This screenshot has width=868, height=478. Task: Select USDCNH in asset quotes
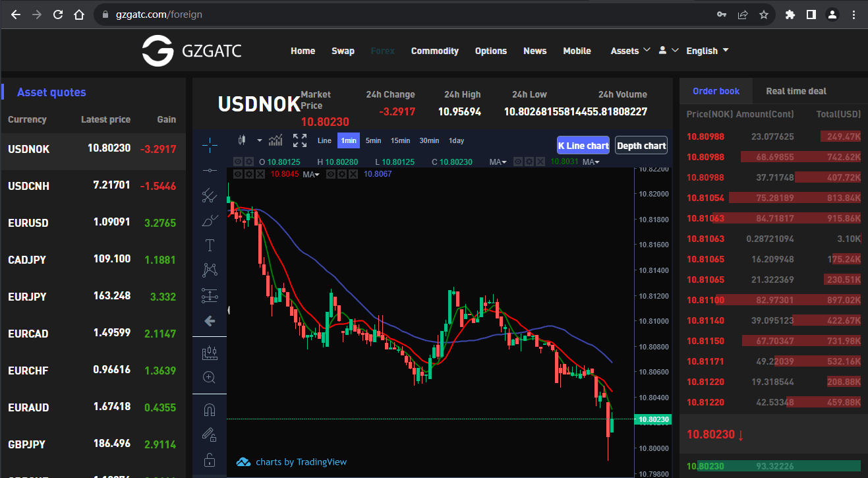tap(93, 186)
